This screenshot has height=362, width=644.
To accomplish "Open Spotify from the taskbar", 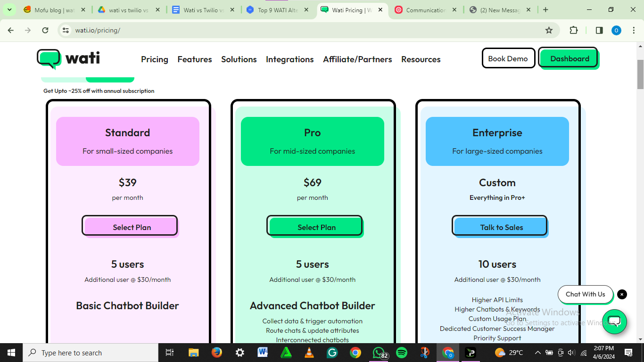I will (402, 353).
